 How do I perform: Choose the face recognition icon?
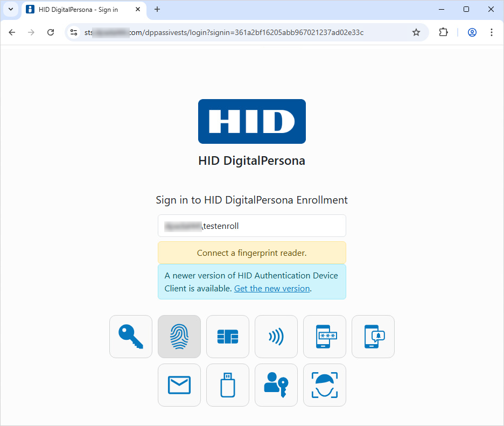point(325,385)
